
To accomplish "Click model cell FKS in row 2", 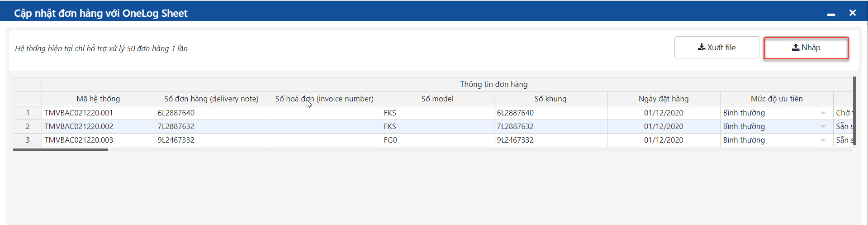I will click(x=437, y=126).
